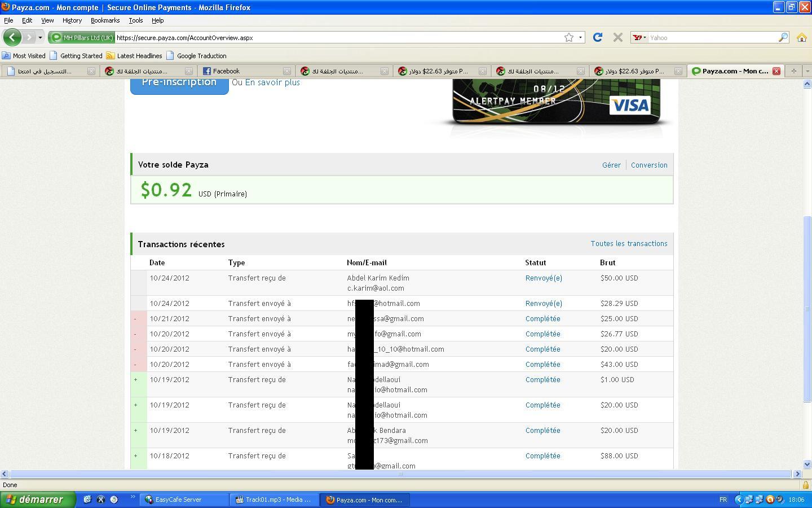Click Complétée status for the $43.00 transfer
Image resolution: width=812 pixels, height=508 pixels.
tap(542, 365)
